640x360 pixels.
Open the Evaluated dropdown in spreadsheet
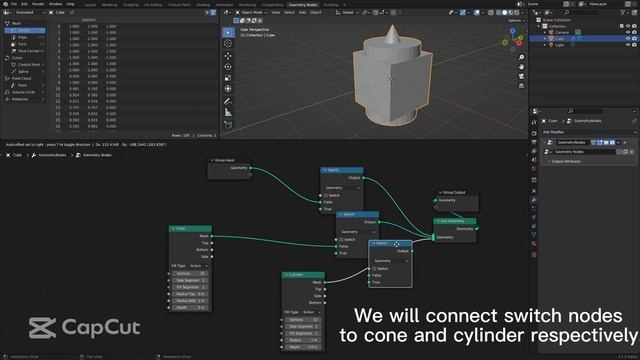[x=30, y=13]
